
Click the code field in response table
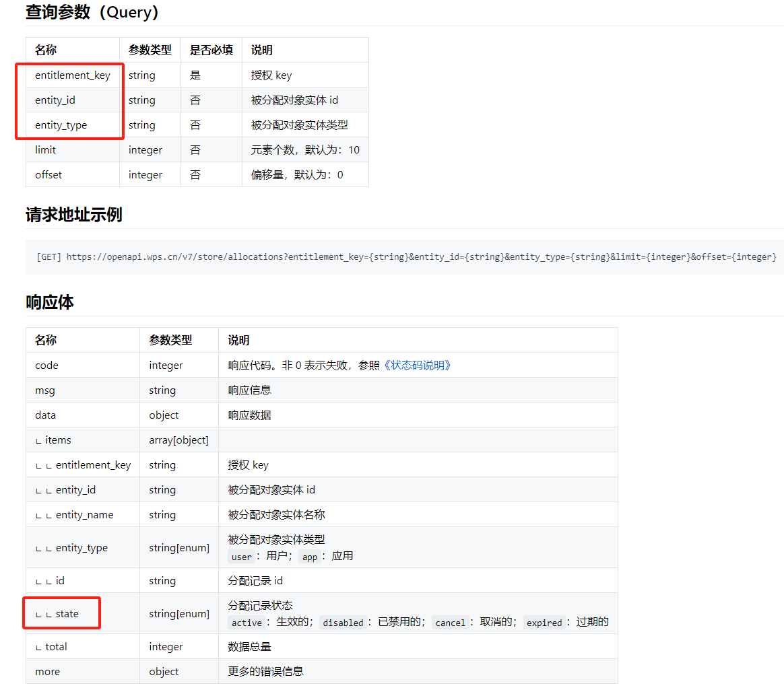47,366
